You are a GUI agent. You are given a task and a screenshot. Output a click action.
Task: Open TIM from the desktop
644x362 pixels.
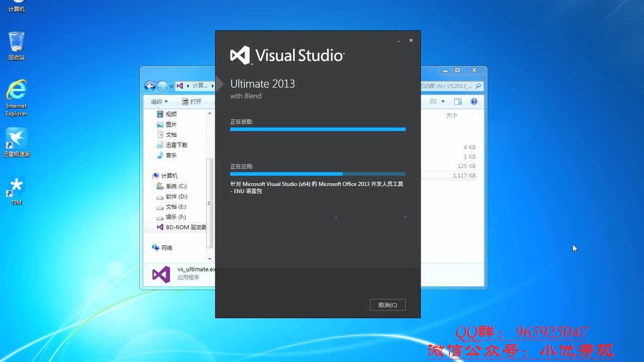[16, 186]
